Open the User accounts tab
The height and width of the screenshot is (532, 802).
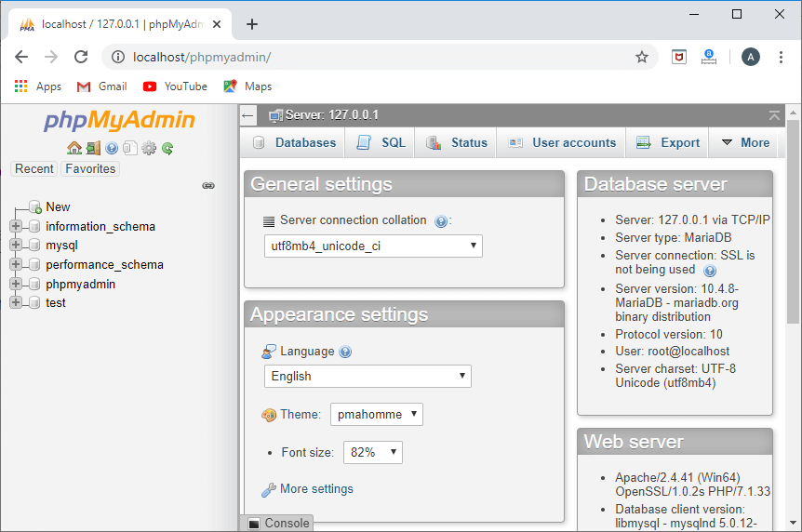click(x=562, y=143)
